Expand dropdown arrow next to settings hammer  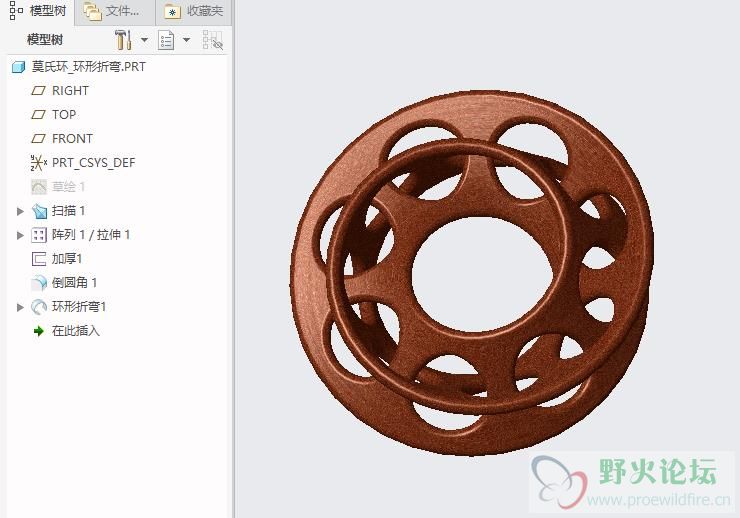point(144,40)
